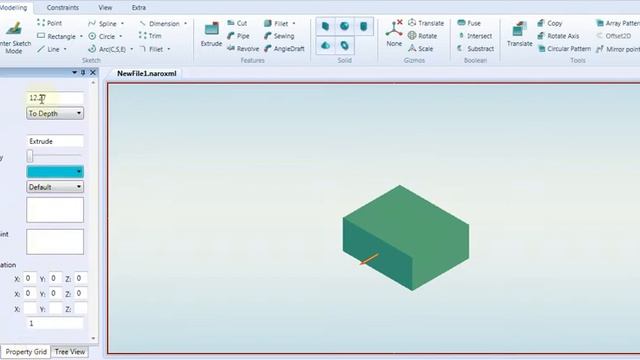Viewport: 640px width, 360px height.
Task: Choose the Features Fillet tool
Action: [276, 23]
